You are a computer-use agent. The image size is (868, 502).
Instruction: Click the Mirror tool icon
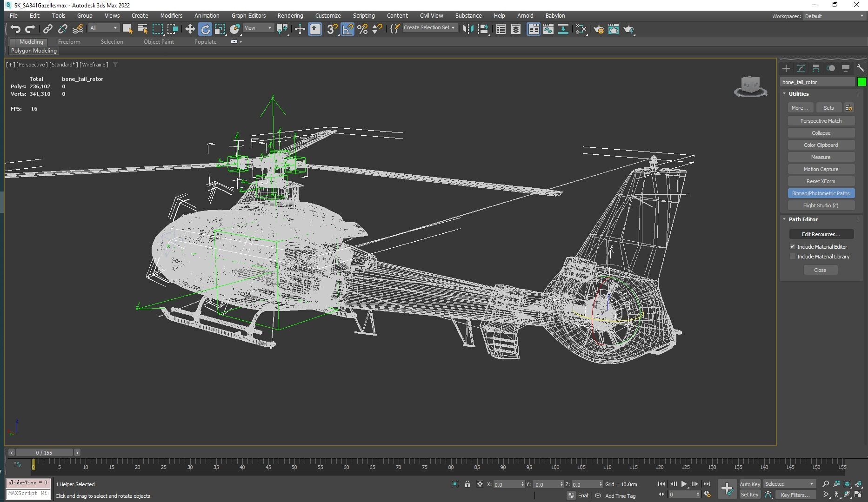click(x=468, y=29)
